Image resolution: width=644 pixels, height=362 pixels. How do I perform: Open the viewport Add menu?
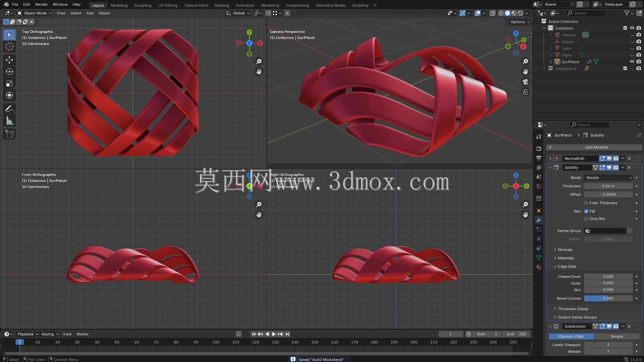pos(90,13)
